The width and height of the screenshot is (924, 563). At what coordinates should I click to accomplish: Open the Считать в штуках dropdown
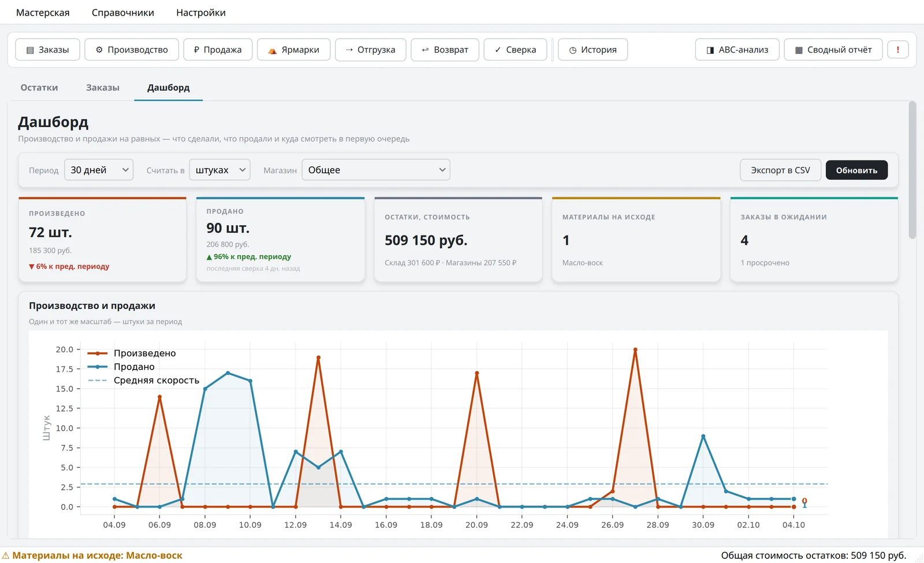219,170
